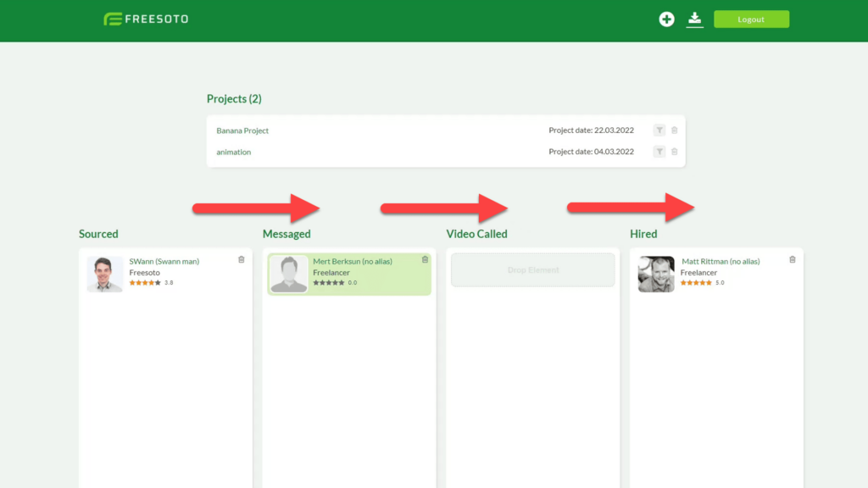
Task: Click the Freesoto logo
Action: tap(146, 19)
